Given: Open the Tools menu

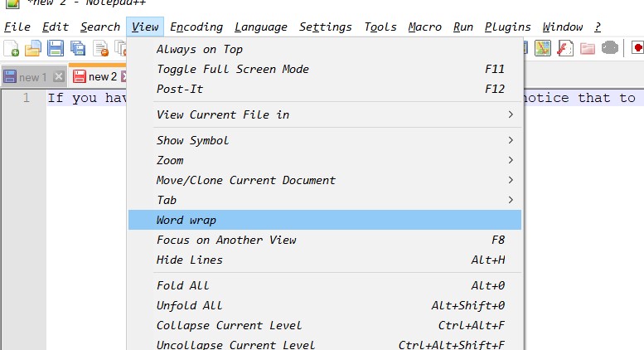Looking at the screenshot, I should 380,27.
